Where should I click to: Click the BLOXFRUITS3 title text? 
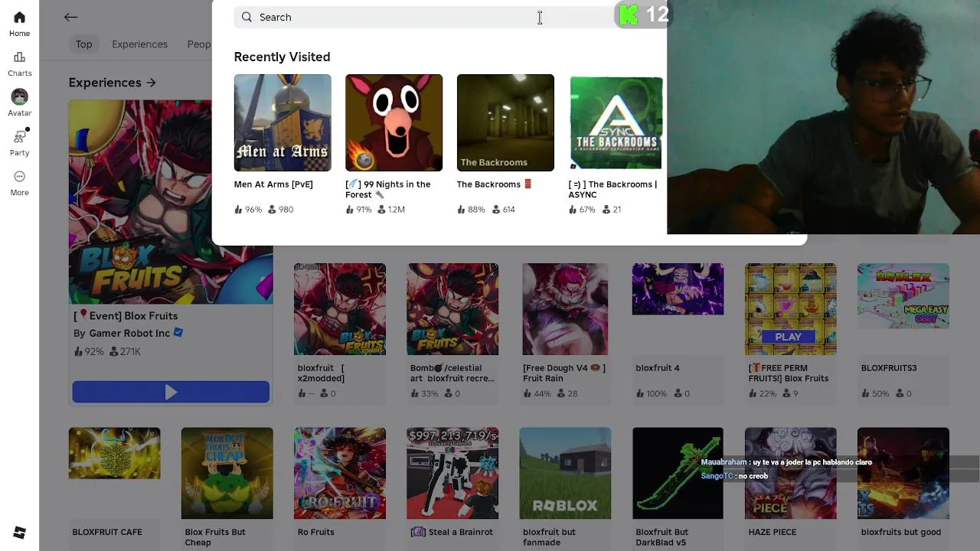889,368
